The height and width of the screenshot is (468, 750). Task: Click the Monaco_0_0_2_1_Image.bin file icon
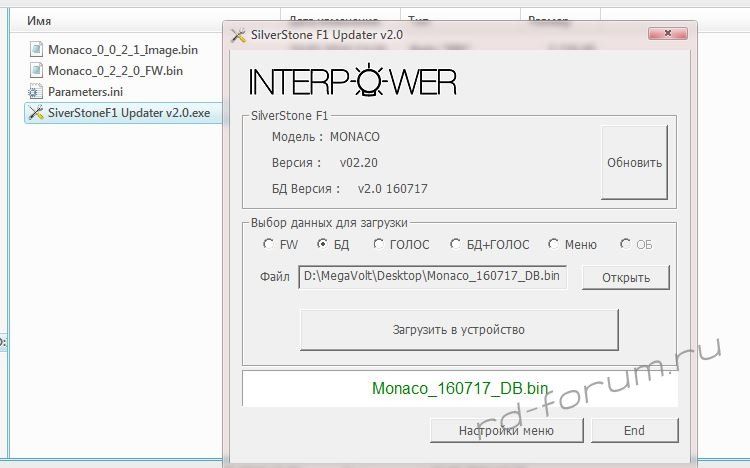[37, 49]
